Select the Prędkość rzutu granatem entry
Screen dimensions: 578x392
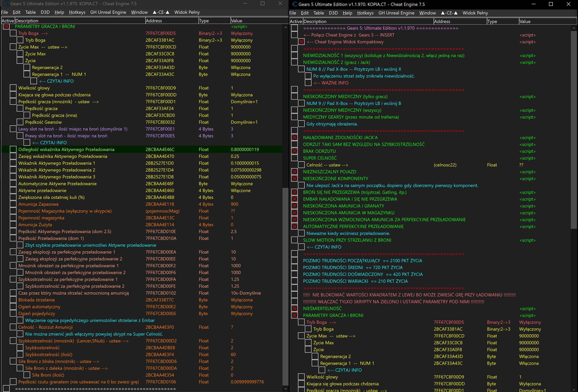point(142,382)
